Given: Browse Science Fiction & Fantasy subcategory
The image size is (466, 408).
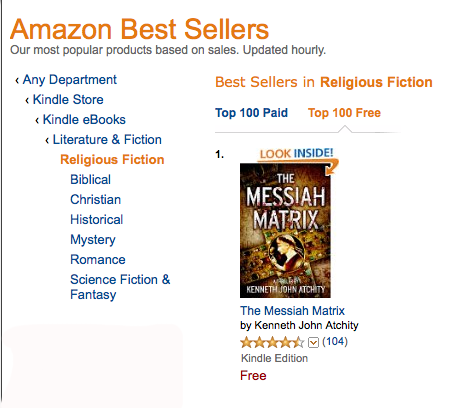Looking at the screenshot, I should (x=120, y=287).
